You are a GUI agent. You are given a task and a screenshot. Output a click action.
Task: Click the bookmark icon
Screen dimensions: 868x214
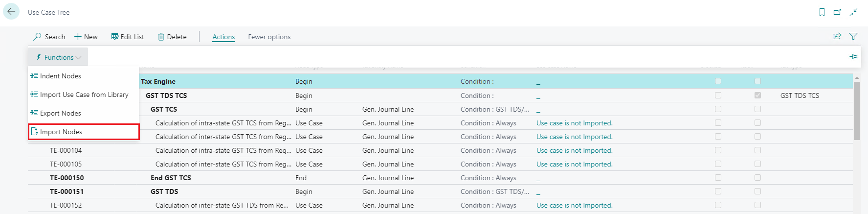822,12
